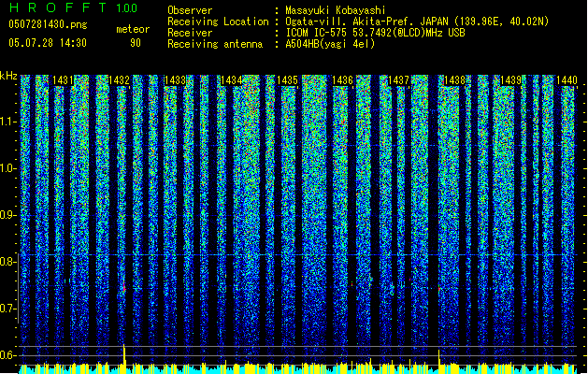
Task: Click the 1440 time marker
Action: point(566,80)
